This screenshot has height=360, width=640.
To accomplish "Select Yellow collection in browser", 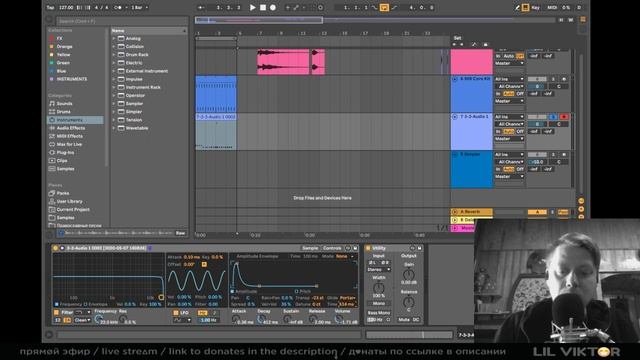I will [63, 55].
